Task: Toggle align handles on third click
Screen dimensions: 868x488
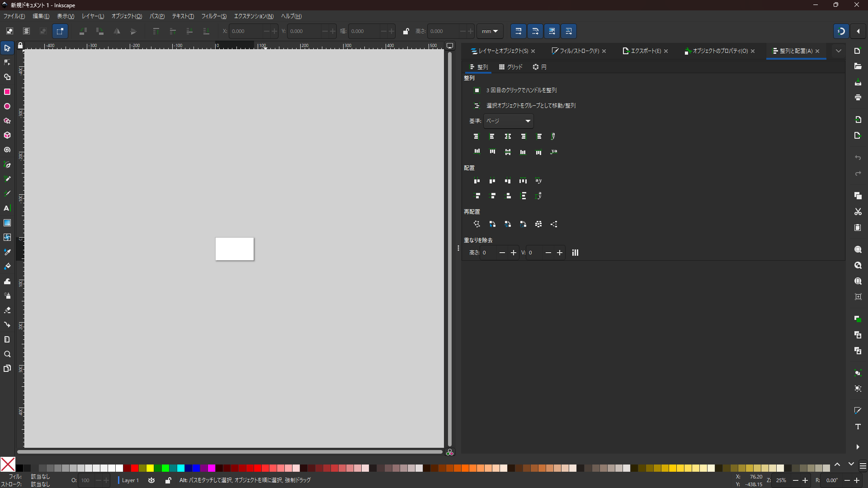Action: [x=476, y=90]
